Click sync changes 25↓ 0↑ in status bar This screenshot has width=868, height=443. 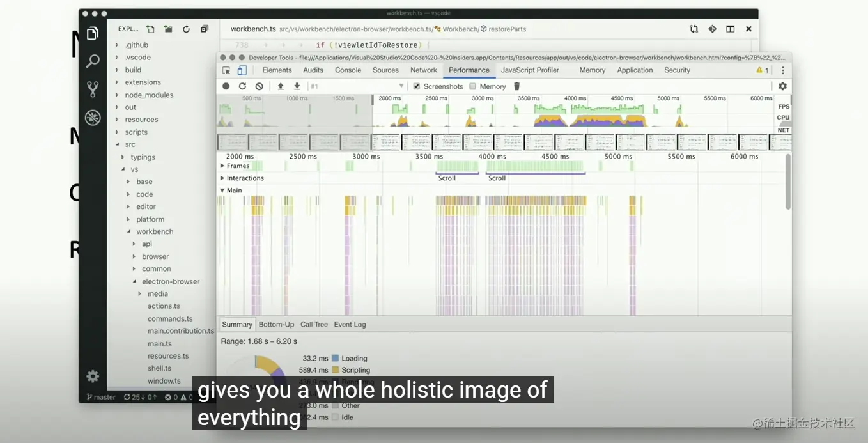(141, 397)
